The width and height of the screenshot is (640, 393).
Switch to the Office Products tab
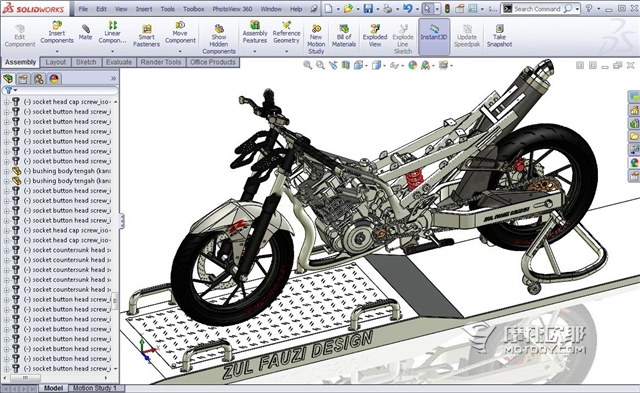point(213,62)
